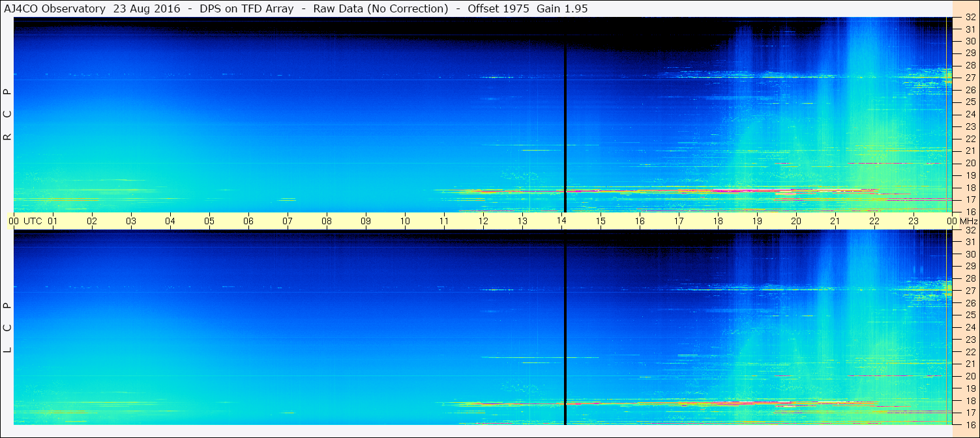Click hour "11" on the time axis

tap(444, 221)
